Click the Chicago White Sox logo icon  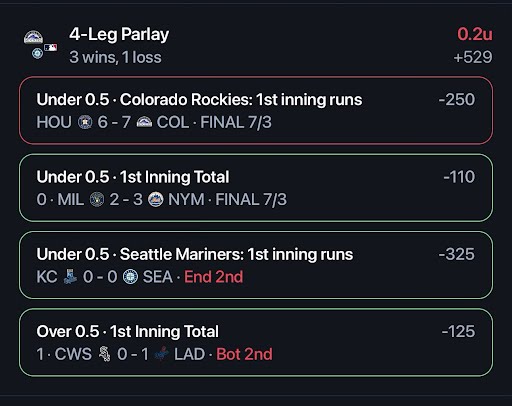pyautogui.click(x=104, y=354)
